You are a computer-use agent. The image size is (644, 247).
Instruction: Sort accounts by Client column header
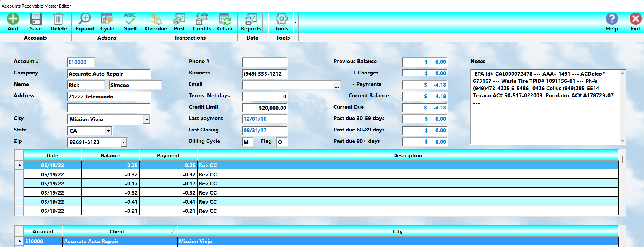coord(120,231)
